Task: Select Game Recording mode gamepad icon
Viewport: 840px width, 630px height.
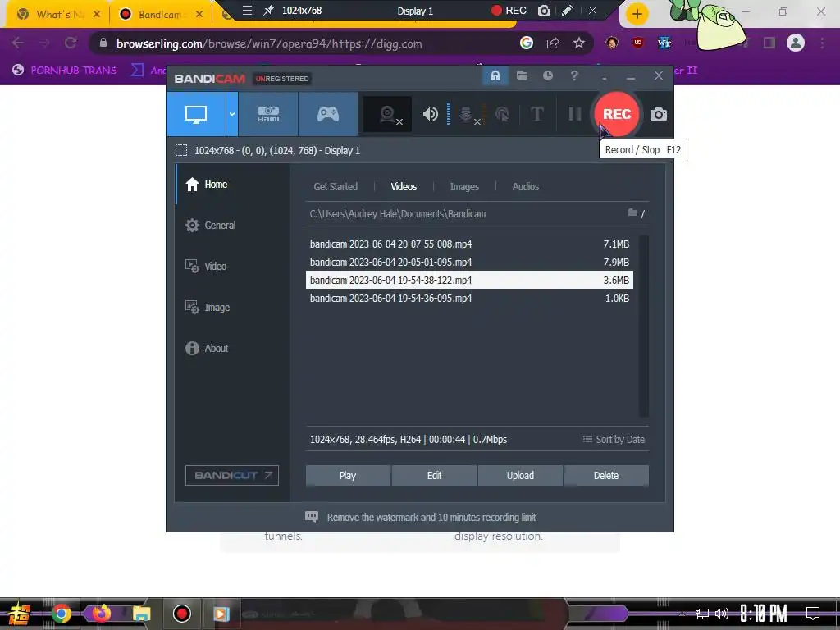Action: [x=328, y=114]
